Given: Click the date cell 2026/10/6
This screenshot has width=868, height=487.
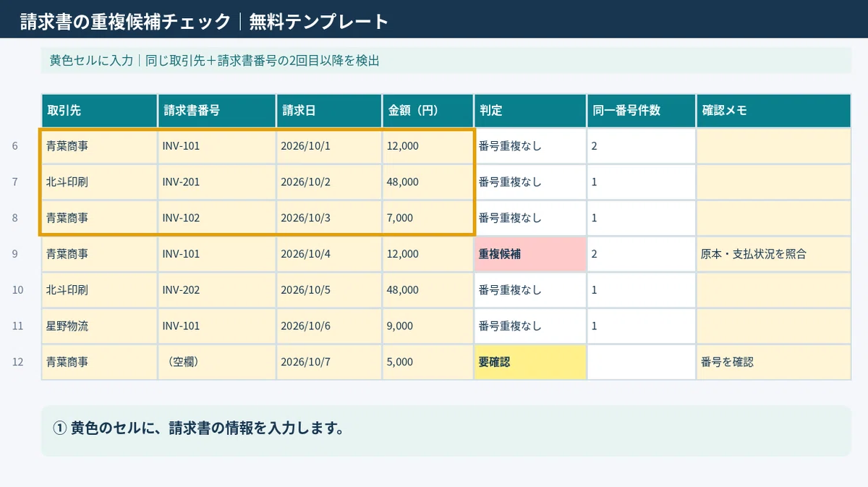Looking at the screenshot, I should 329,326.
